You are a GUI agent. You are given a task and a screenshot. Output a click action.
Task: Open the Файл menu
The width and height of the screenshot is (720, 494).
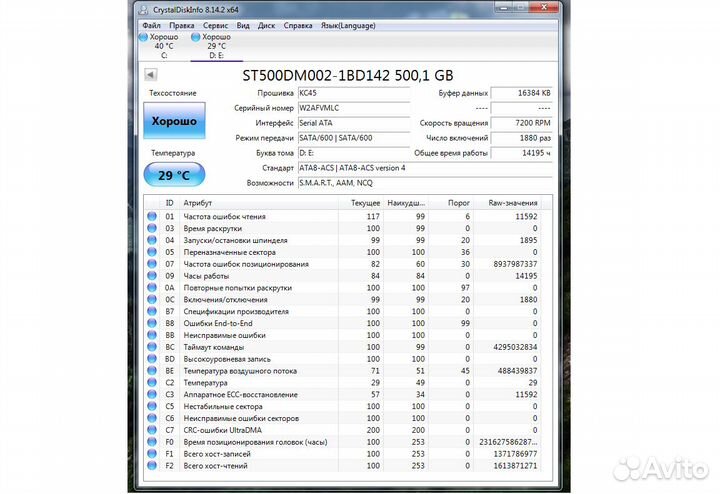pyautogui.click(x=151, y=26)
